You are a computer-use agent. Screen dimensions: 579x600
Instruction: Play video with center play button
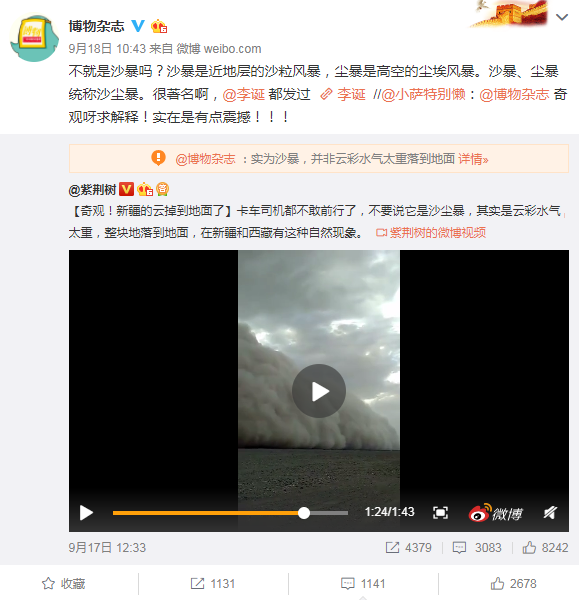coord(319,391)
